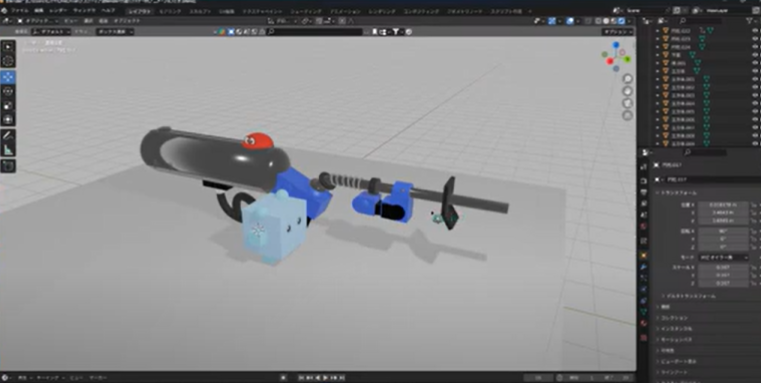
Task: Expand the コレクション panel
Action: [672, 318]
